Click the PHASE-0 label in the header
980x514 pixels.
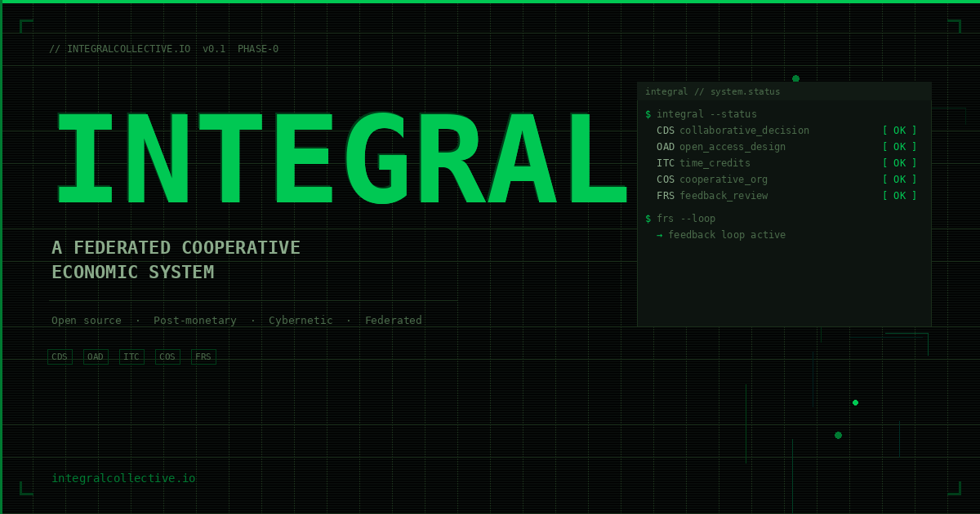[x=258, y=49]
